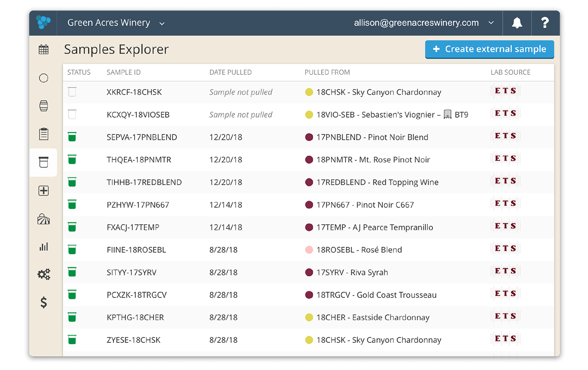Toggle the green sample status of SEPVA-17PNBLEND
The image size is (588, 370).
(x=72, y=137)
